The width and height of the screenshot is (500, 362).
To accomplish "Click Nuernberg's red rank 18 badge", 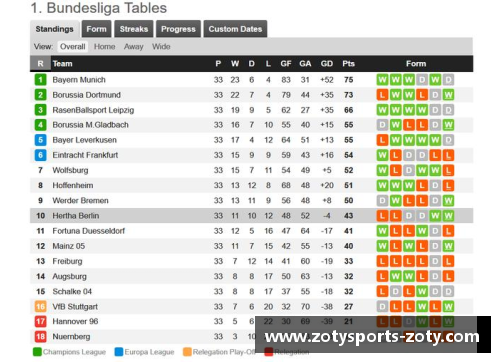I will (x=40, y=337).
